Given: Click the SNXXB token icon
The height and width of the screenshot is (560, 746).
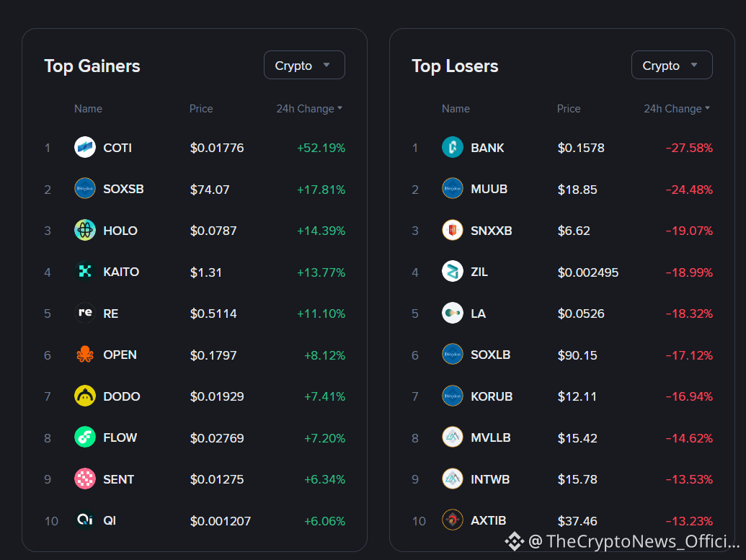Looking at the screenshot, I should pyautogui.click(x=453, y=231).
